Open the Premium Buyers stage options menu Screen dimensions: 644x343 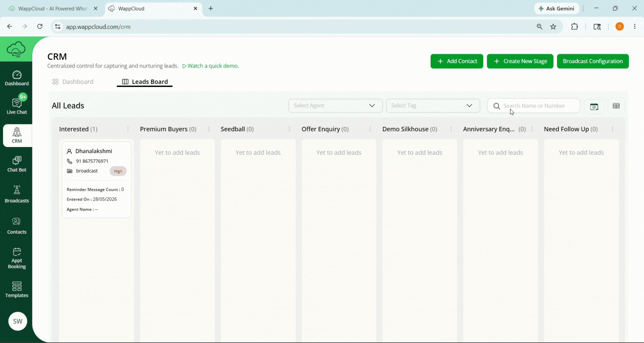tap(209, 129)
